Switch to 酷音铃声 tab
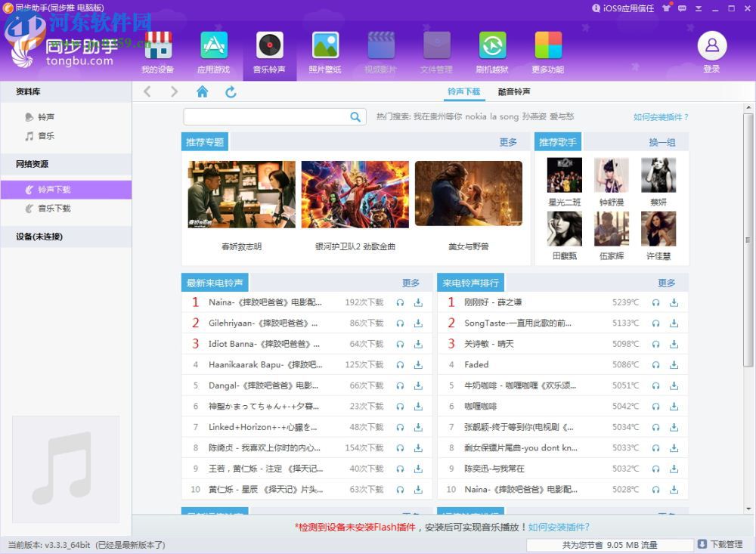 (x=514, y=92)
